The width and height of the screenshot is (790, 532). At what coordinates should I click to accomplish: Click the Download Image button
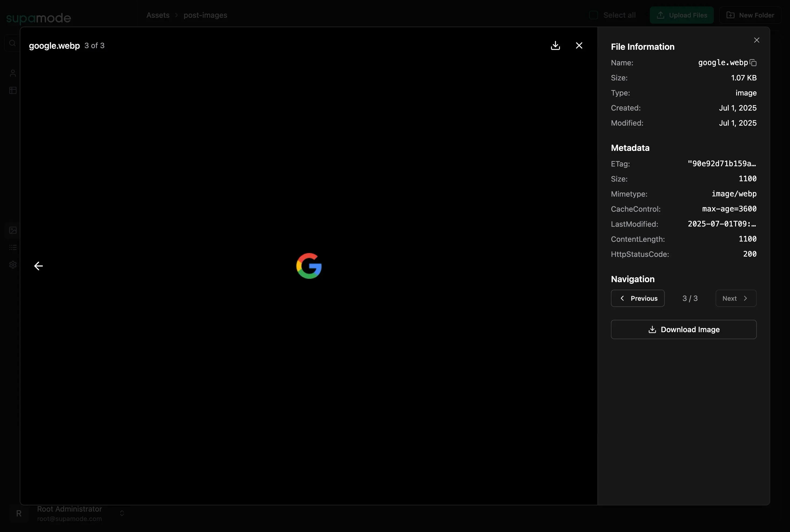click(x=683, y=329)
